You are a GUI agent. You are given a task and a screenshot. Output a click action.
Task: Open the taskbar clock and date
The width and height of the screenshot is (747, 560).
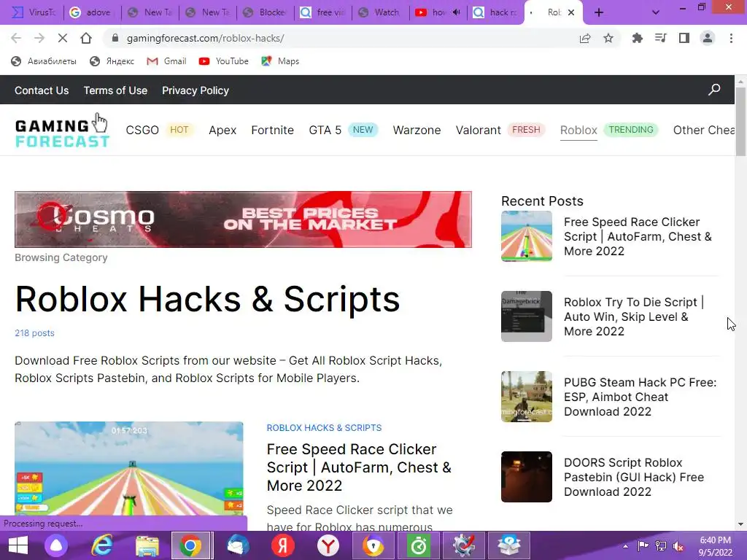tap(715, 545)
